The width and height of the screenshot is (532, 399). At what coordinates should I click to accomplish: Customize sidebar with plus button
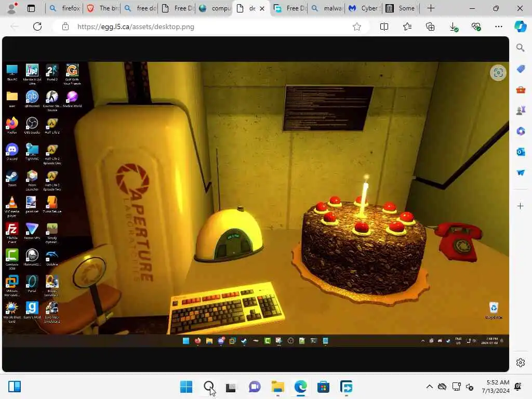tap(521, 206)
